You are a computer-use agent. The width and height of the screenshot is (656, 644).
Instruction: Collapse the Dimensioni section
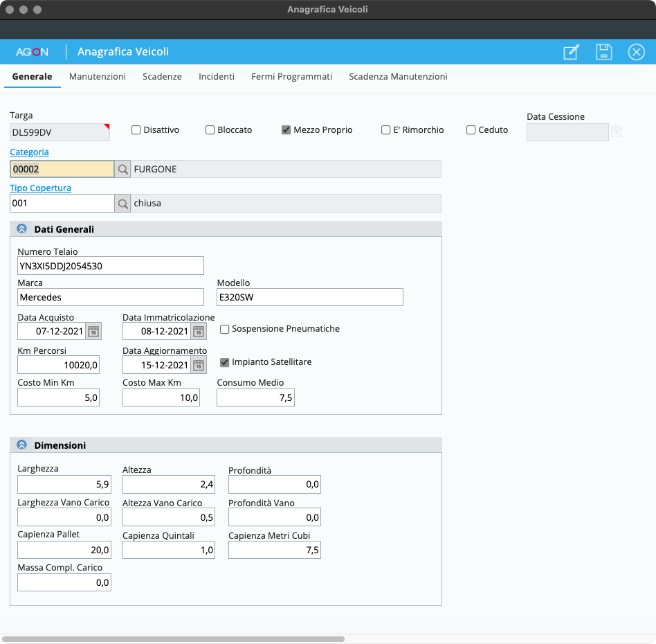(x=21, y=445)
